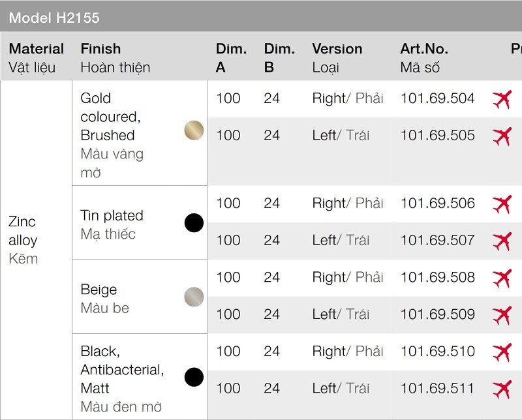Click the airplane icon for article 101.69.505

tap(502, 136)
